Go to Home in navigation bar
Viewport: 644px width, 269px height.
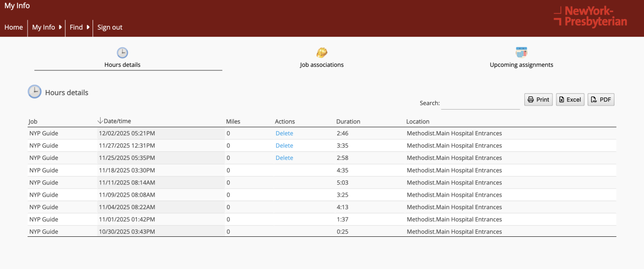tap(14, 27)
